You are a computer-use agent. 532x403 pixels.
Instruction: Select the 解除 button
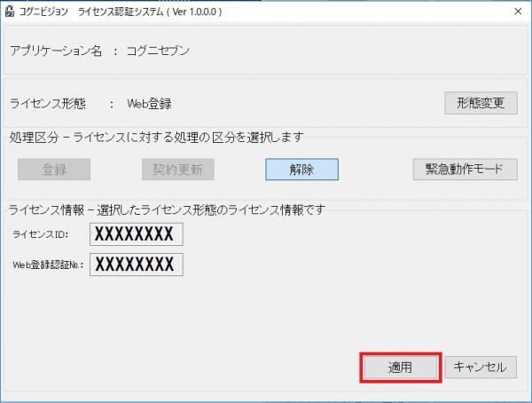301,170
